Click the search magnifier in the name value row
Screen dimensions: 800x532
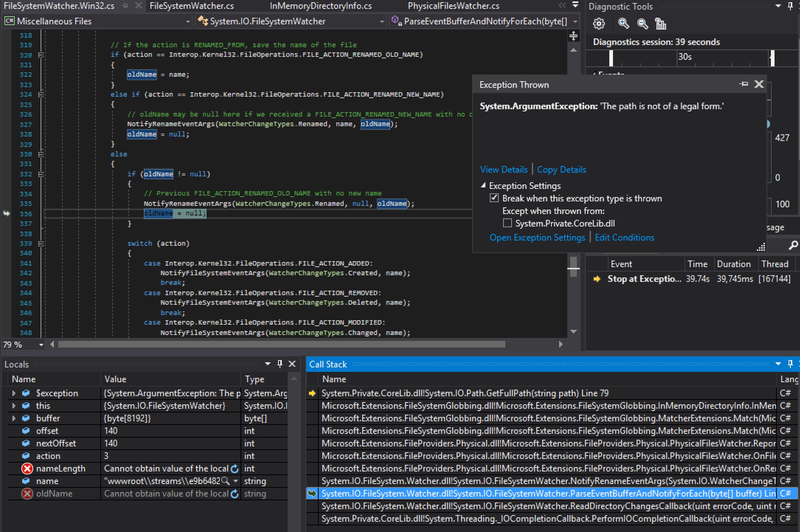(x=225, y=481)
